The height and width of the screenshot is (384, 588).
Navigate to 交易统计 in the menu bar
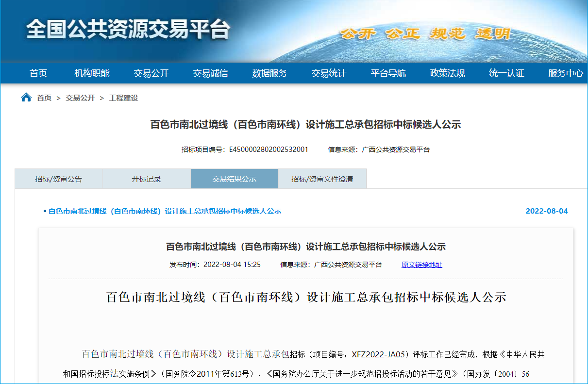pos(329,73)
